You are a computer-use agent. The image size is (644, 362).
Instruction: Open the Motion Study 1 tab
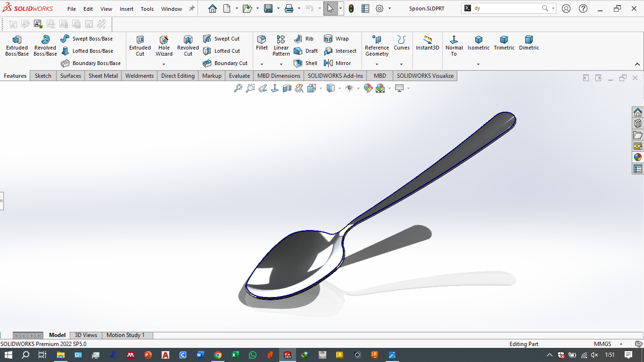(125, 335)
